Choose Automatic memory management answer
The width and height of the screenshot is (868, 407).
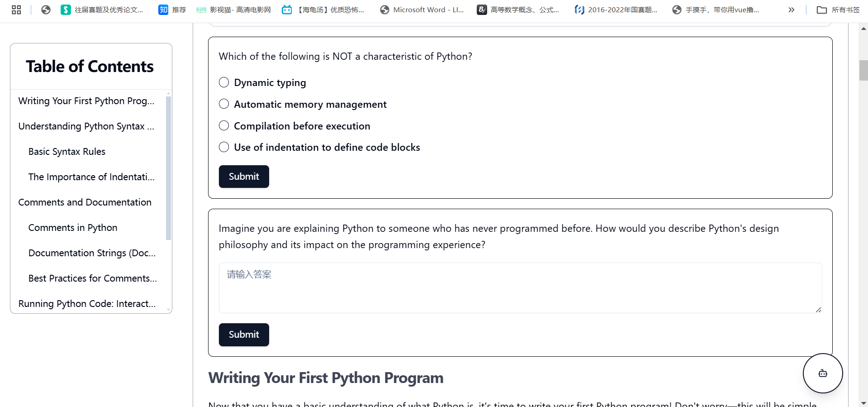pos(224,104)
